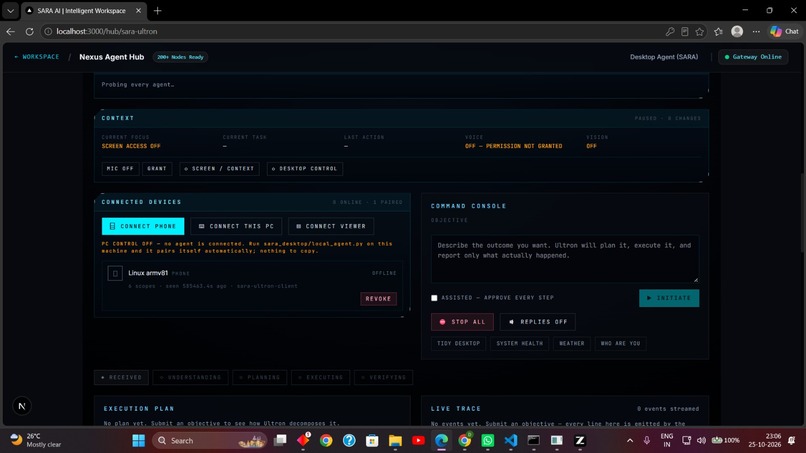Bookmark this page with star icon
This screenshot has height=453, width=806.
(700, 31)
